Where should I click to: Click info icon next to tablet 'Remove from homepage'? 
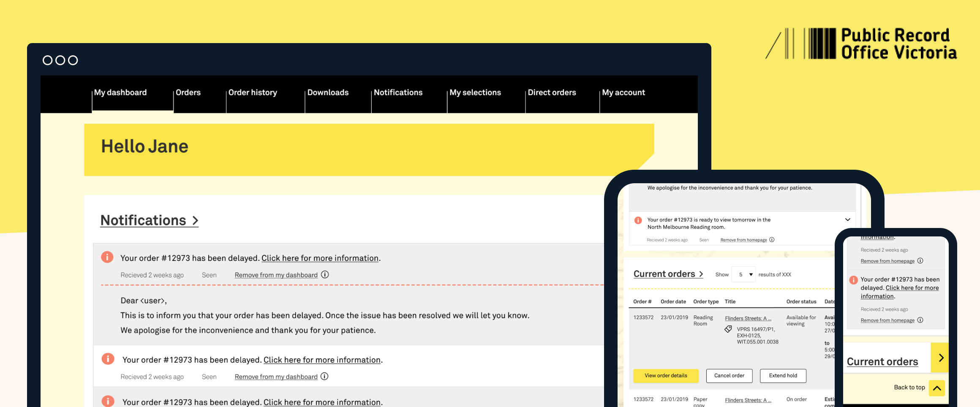772,240
